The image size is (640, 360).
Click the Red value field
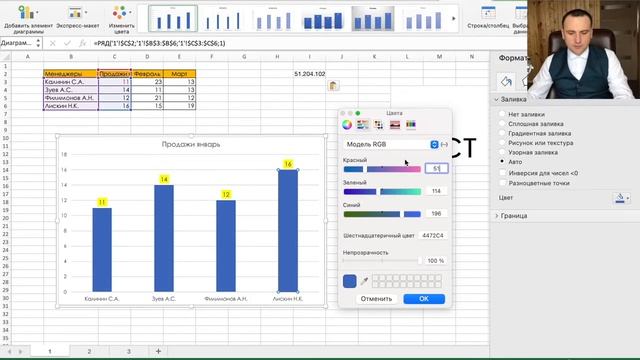(436, 169)
